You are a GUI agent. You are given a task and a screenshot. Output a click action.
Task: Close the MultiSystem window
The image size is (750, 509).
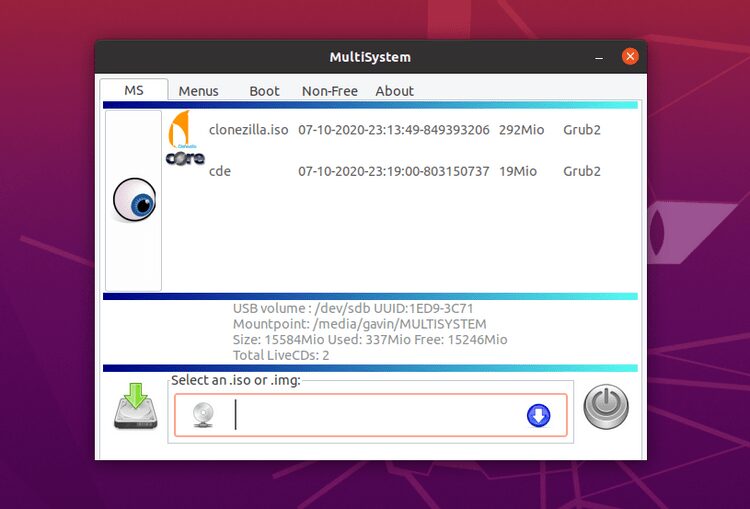click(x=630, y=56)
